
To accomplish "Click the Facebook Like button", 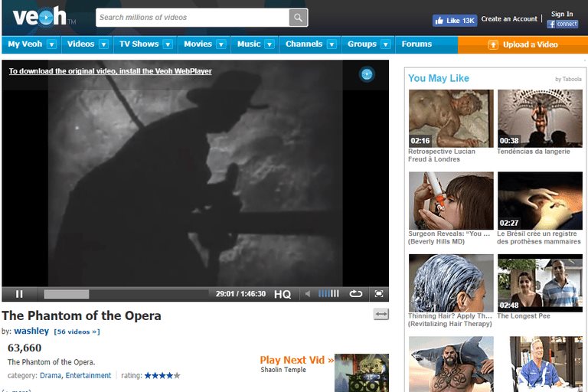I will click(454, 21).
